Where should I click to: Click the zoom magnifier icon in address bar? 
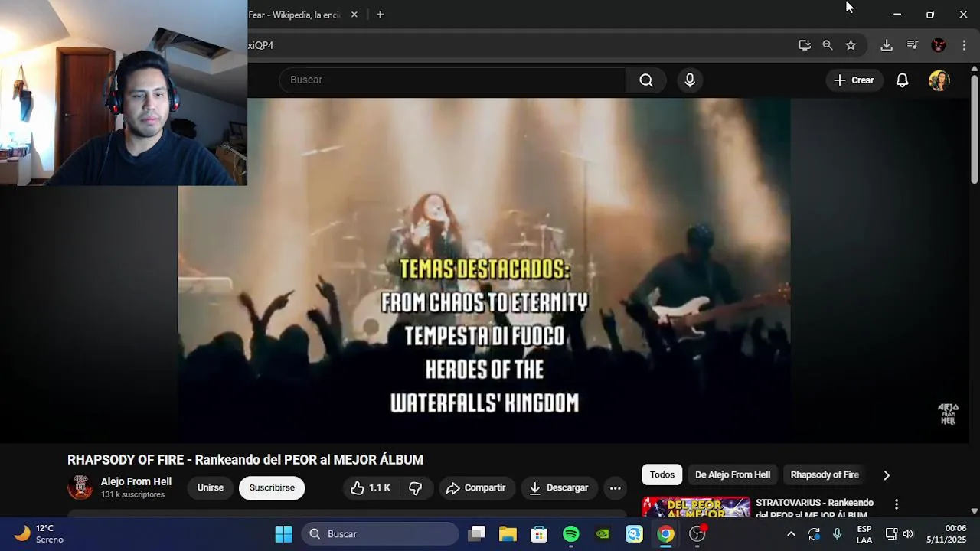(828, 45)
